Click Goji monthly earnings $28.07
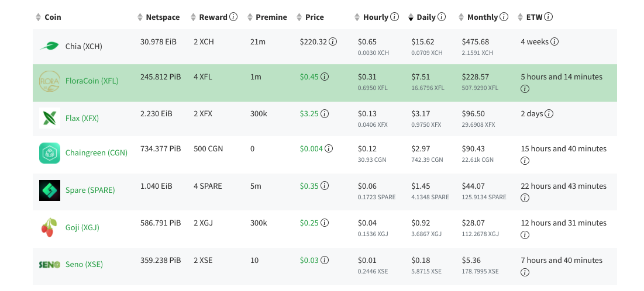644x291 pixels. 474,223
